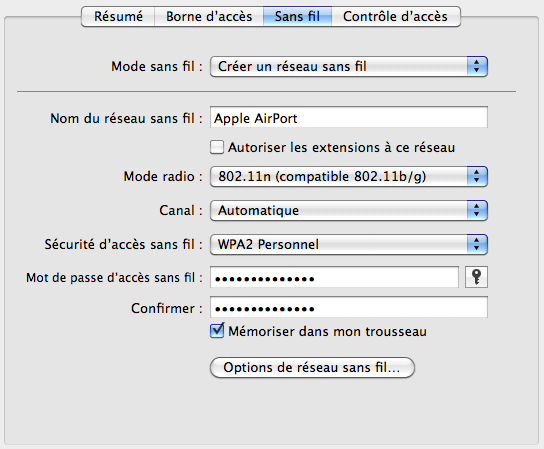Open the 802.11n Mode radio dropdown
Viewport: 544px width, 449px height.
(349, 176)
